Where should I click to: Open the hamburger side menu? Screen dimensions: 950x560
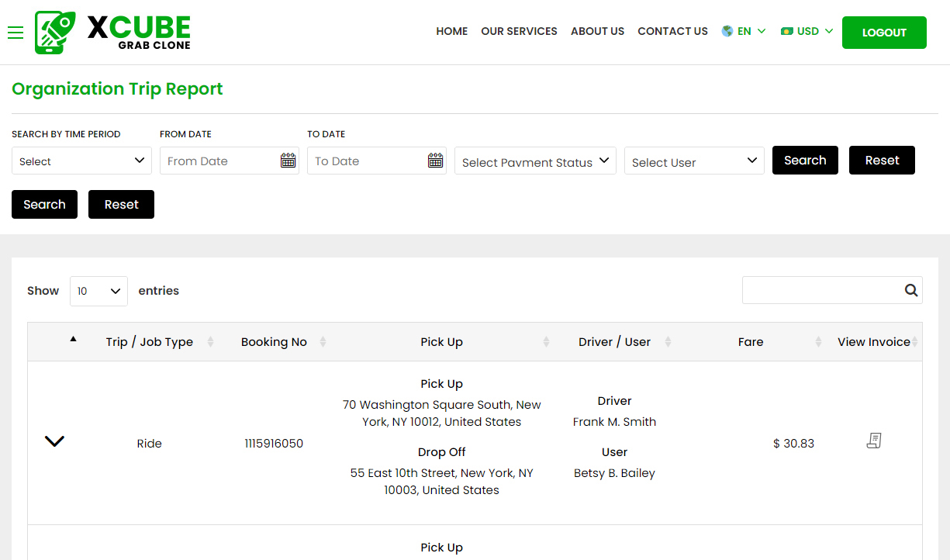pos(16,33)
